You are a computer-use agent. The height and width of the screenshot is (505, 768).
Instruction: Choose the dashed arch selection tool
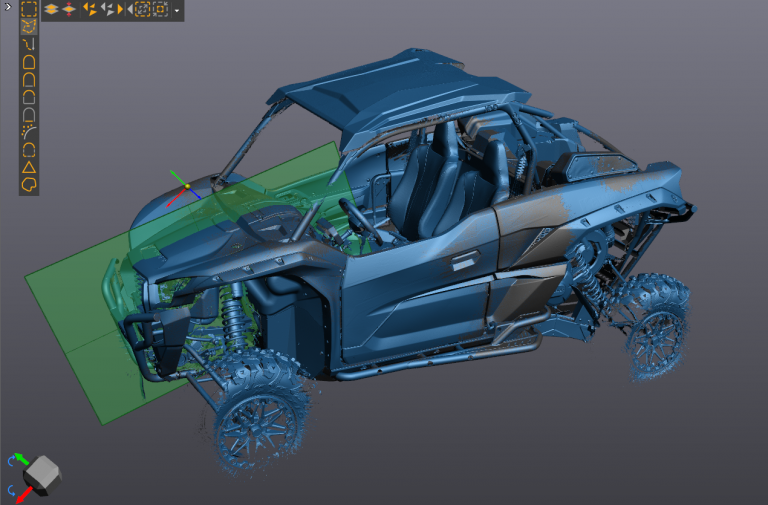(29, 149)
